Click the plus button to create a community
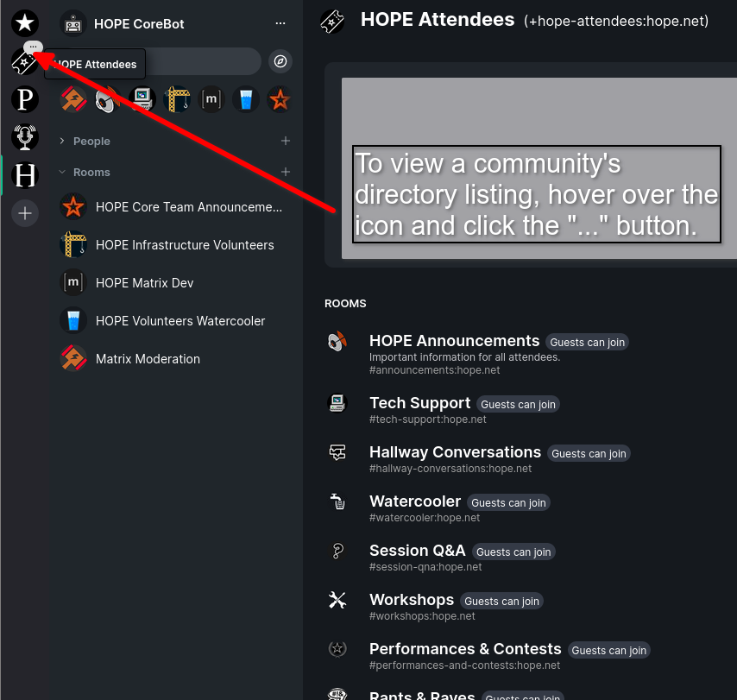The image size is (737, 700). [x=25, y=213]
